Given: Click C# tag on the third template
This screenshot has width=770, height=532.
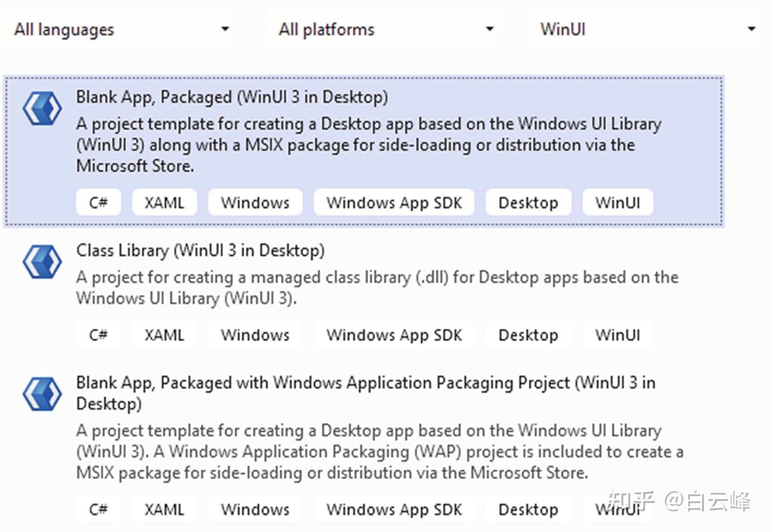Looking at the screenshot, I should point(98,509).
